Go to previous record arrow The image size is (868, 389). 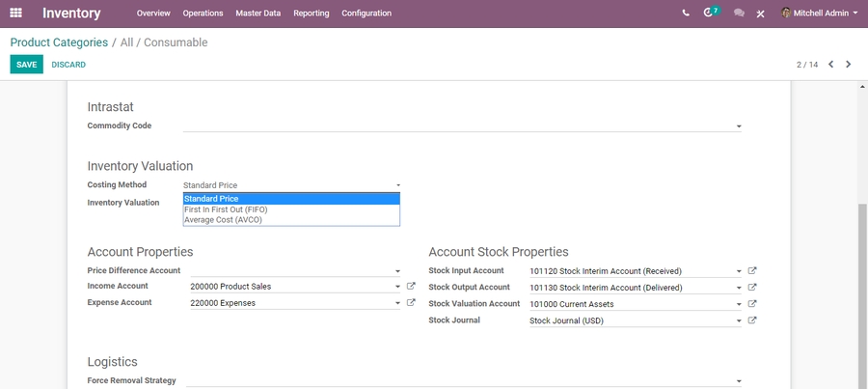(x=831, y=65)
